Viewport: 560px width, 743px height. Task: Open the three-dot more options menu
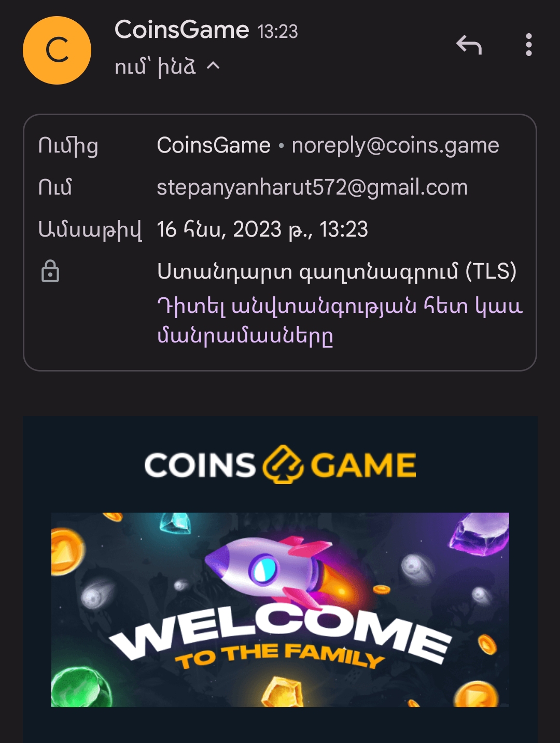point(528,45)
